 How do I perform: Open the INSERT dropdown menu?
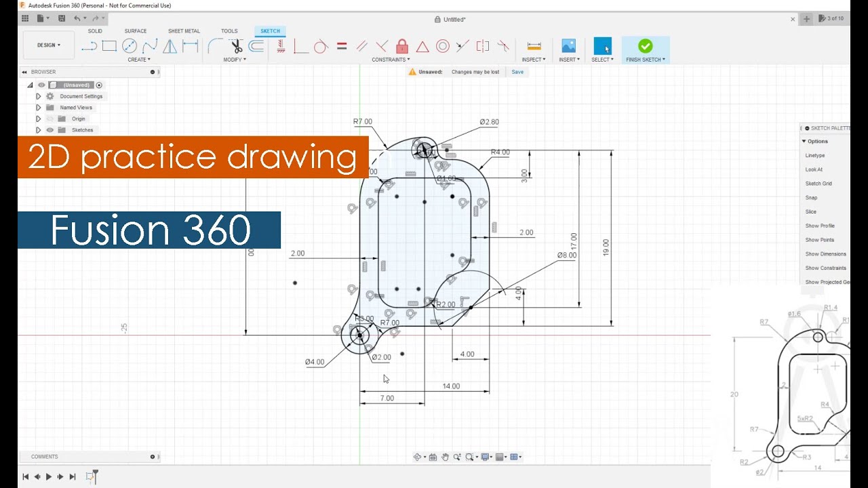569,60
